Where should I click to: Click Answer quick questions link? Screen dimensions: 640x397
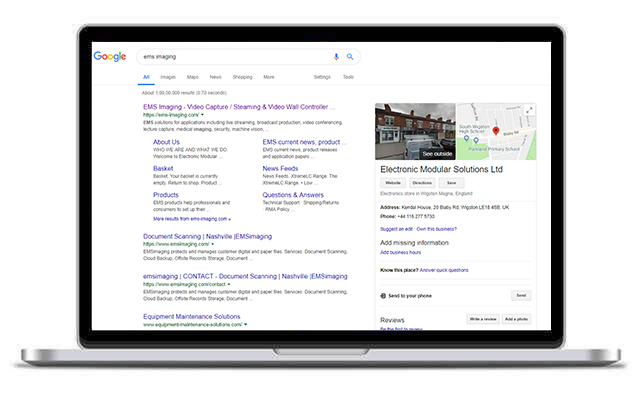[444, 270]
